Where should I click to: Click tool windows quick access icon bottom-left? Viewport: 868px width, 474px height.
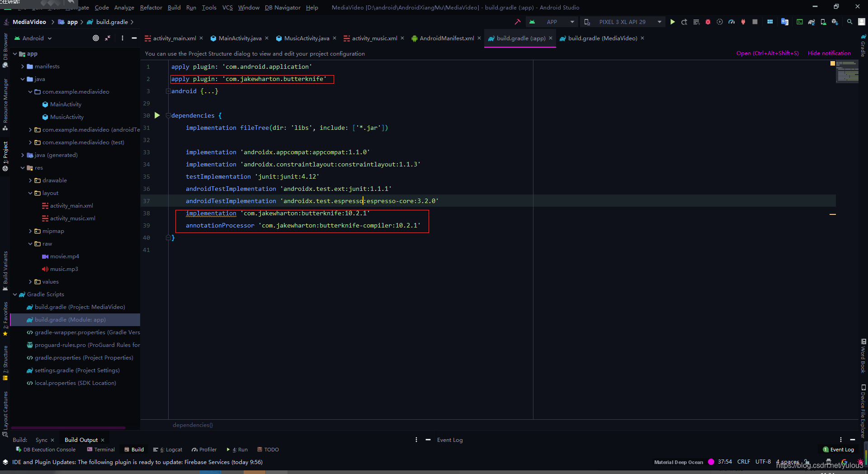(x=5, y=462)
